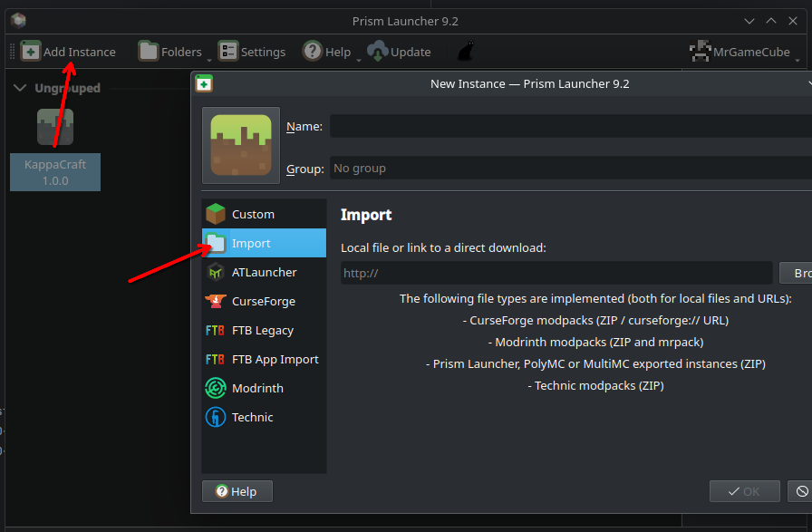Image resolution: width=812 pixels, height=532 pixels.
Task: Open the MrGameCube account menu
Action: click(743, 52)
